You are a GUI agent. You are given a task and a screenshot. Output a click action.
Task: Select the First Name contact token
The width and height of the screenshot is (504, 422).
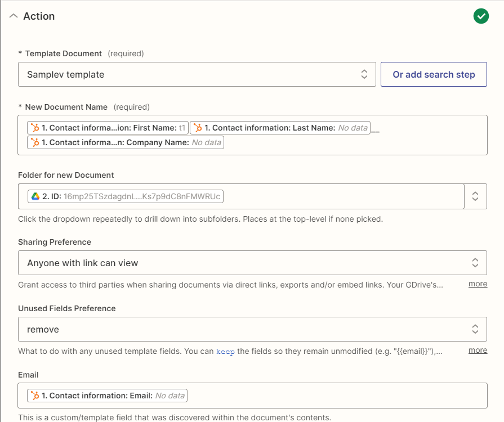tap(108, 128)
